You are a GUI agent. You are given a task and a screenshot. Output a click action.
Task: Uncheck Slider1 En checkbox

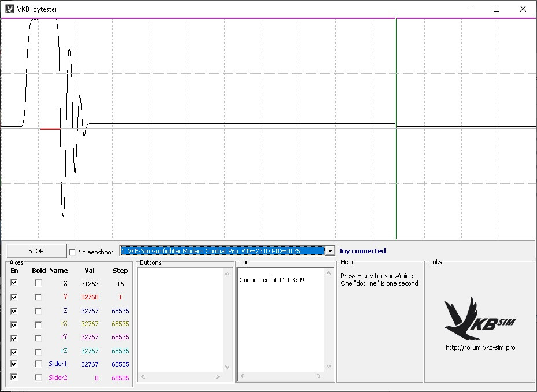(14, 364)
